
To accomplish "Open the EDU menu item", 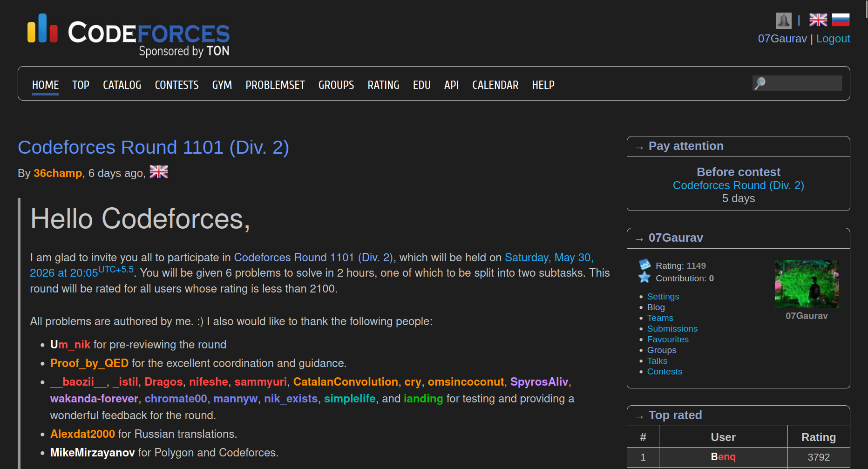I will [x=422, y=85].
